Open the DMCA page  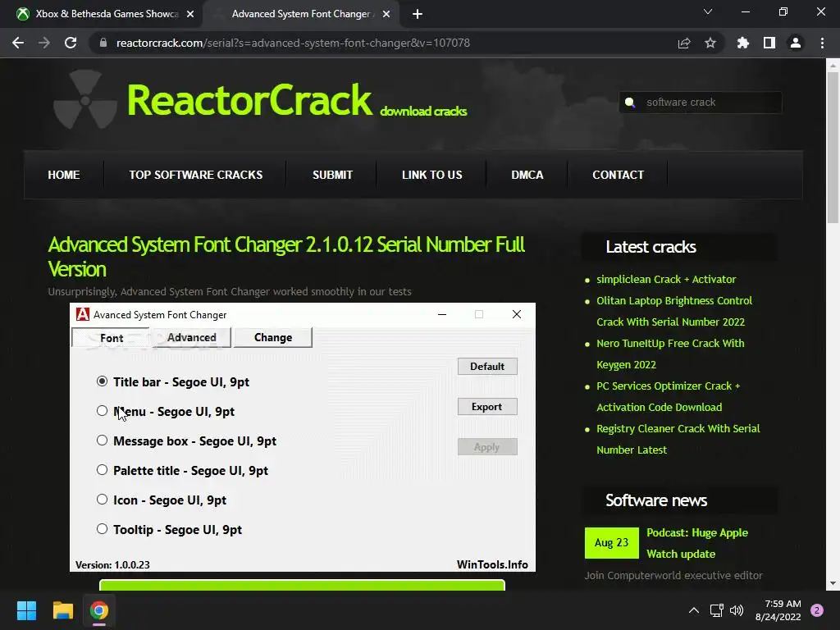(x=527, y=175)
